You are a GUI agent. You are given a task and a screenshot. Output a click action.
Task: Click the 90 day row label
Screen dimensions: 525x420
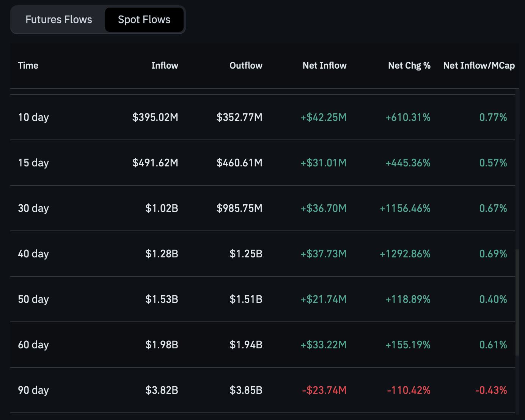[33, 390]
